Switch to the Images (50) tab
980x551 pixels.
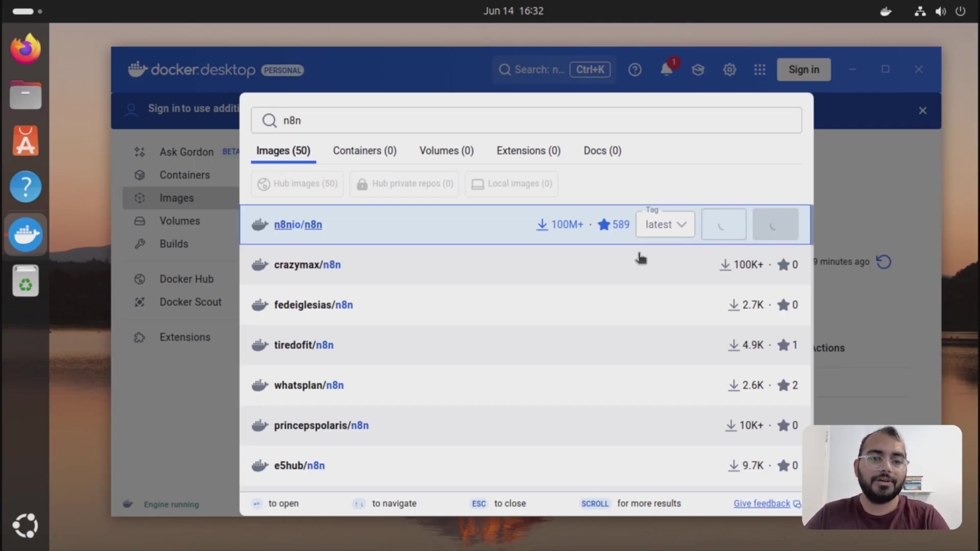coord(283,151)
